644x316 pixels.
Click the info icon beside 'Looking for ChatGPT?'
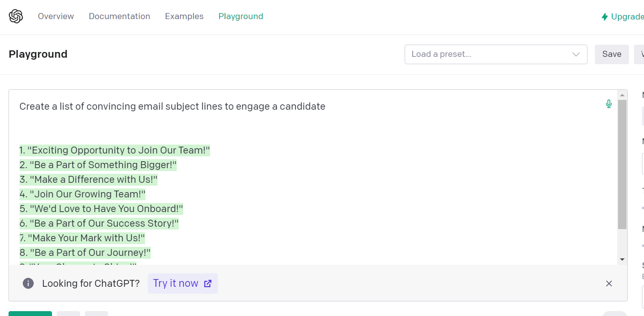pos(28,283)
